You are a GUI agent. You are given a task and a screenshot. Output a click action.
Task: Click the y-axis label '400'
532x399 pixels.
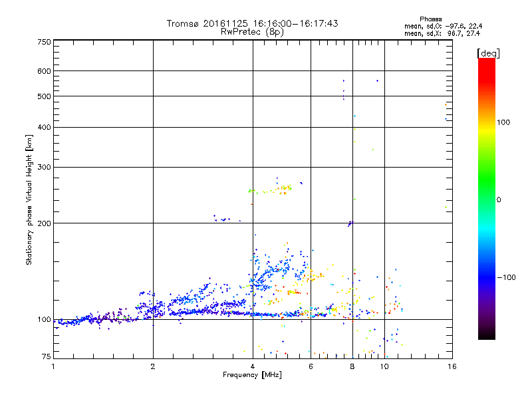click(44, 128)
